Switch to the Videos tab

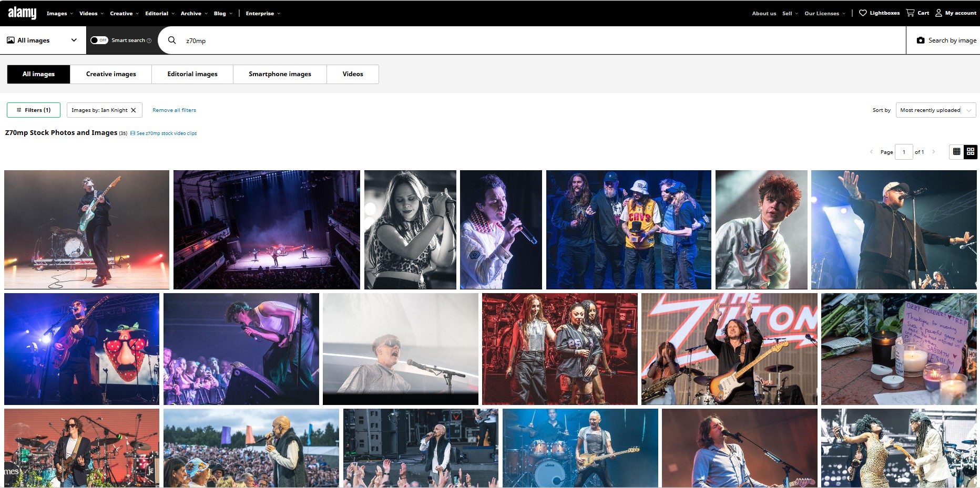coord(352,74)
